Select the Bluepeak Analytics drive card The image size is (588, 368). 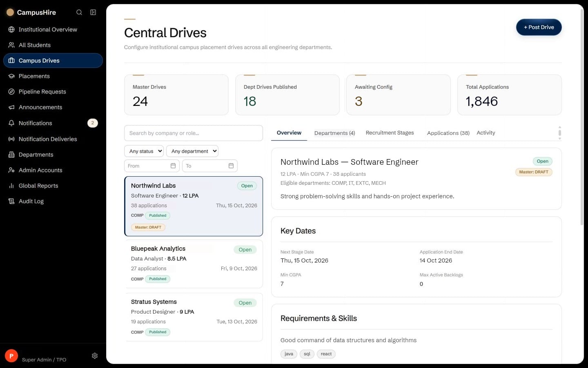(x=194, y=264)
